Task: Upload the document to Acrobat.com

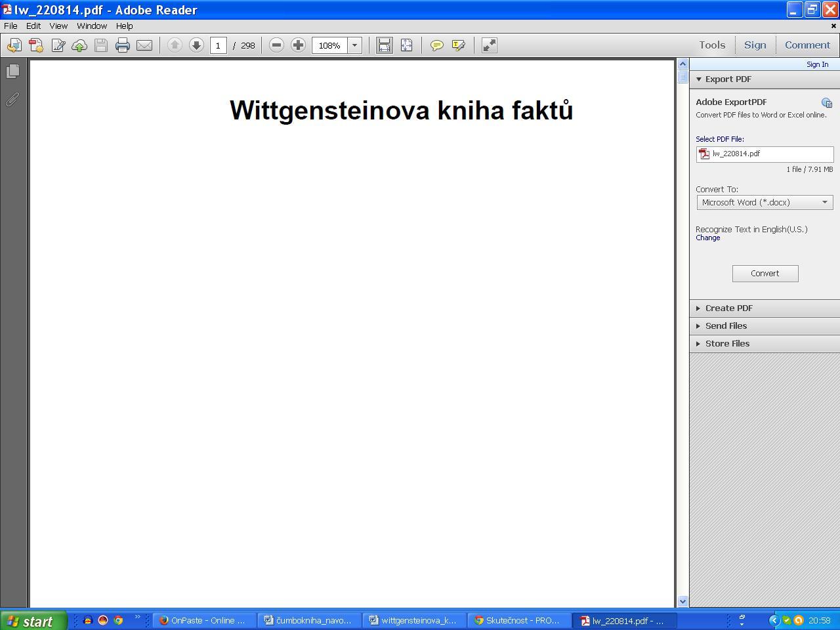Action: [x=80, y=45]
